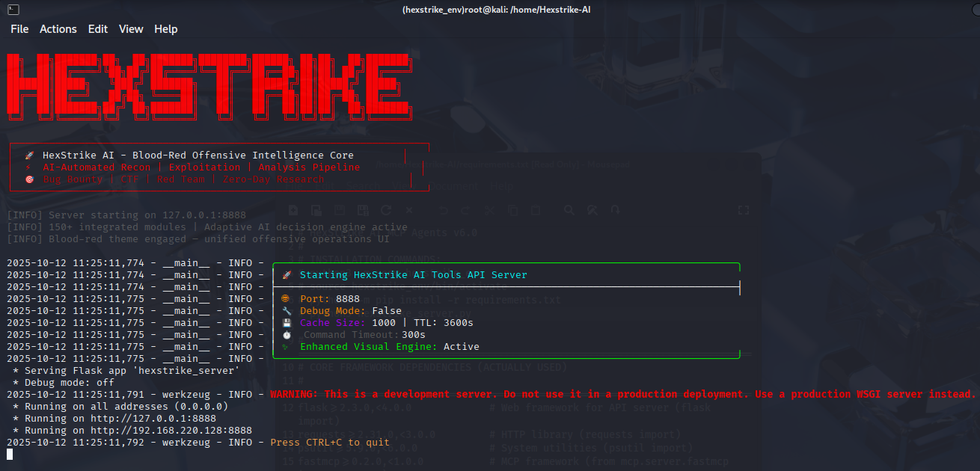This screenshot has height=471, width=980.
Task: Click the Paste icon
Action: (x=535, y=210)
